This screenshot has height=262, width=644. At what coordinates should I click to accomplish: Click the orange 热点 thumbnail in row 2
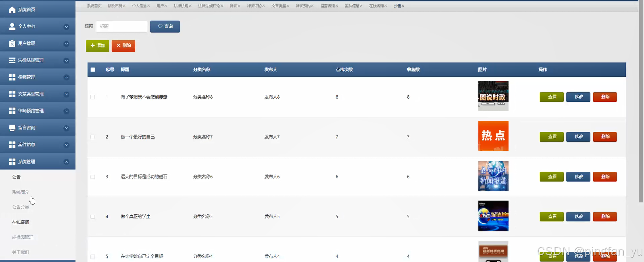click(x=493, y=136)
